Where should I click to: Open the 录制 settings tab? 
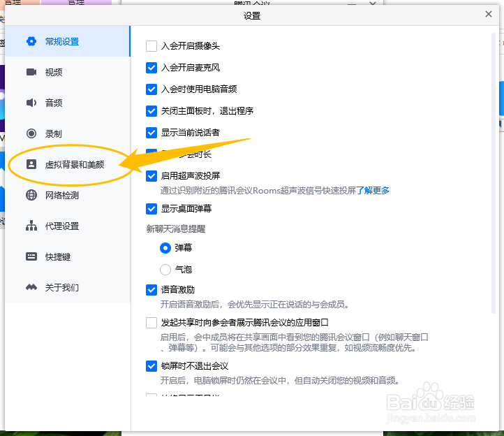(x=68, y=133)
